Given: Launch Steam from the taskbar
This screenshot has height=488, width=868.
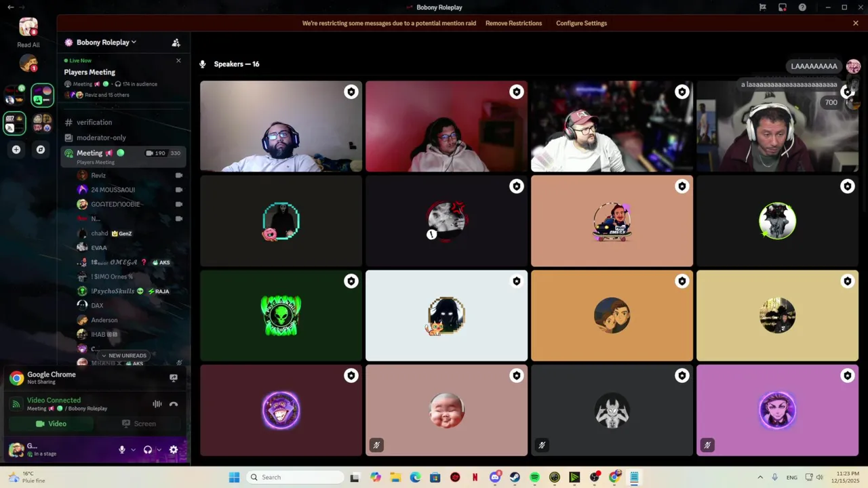Looking at the screenshot, I should tap(515, 477).
